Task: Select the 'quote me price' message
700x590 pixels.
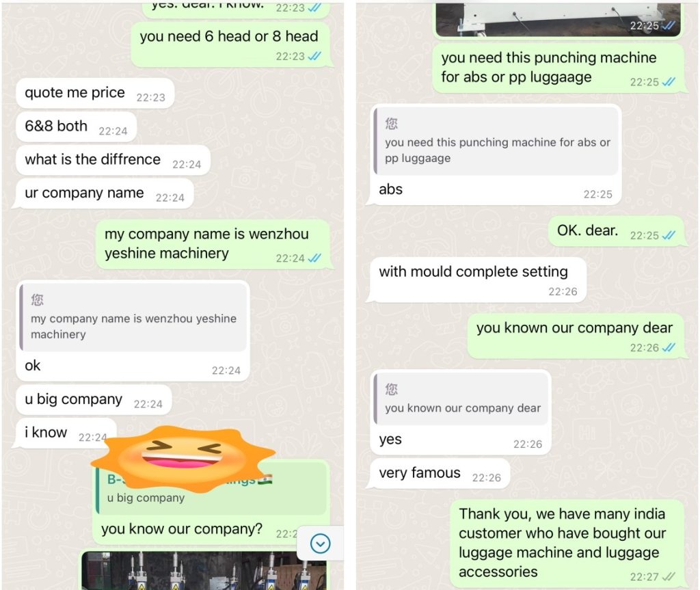Action: coord(94,93)
